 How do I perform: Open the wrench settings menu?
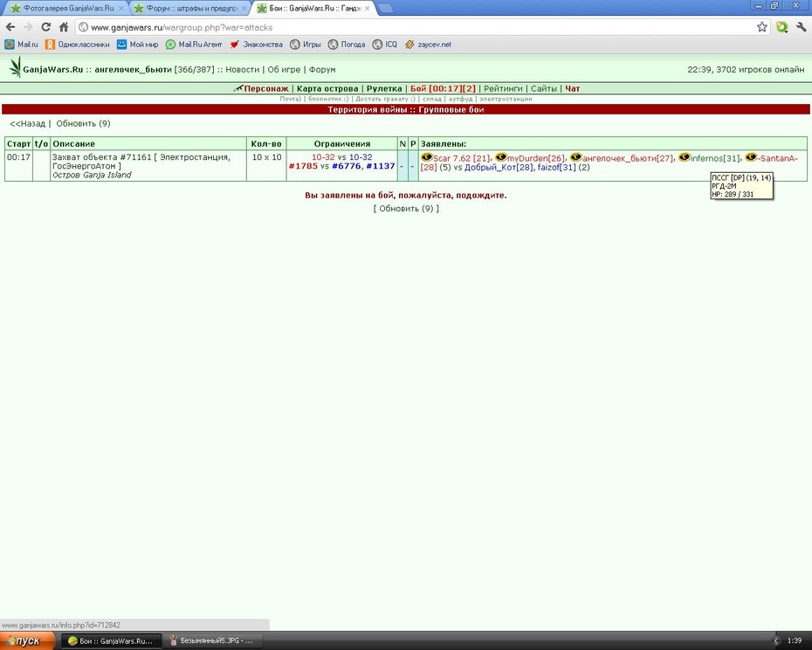pos(802,27)
